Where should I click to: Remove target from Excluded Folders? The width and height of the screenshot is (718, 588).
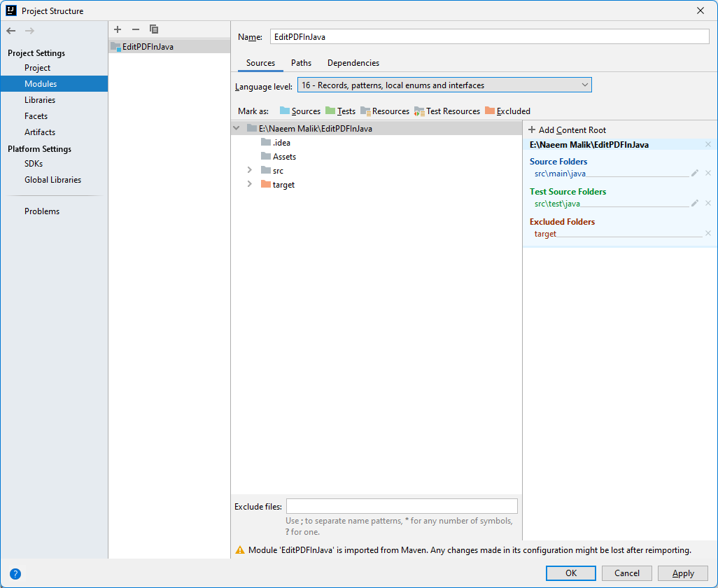click(x=708, y=233)
